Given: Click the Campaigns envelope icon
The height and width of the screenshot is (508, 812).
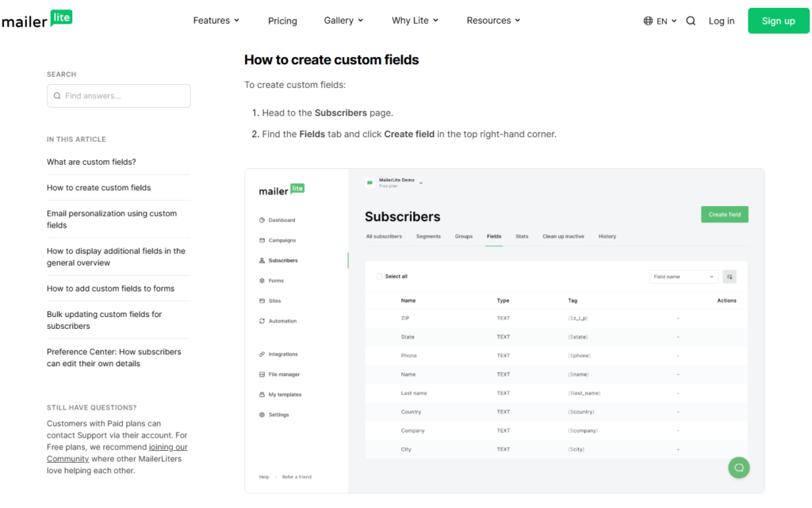Looking at the screenshot, I should pos(262,240).
